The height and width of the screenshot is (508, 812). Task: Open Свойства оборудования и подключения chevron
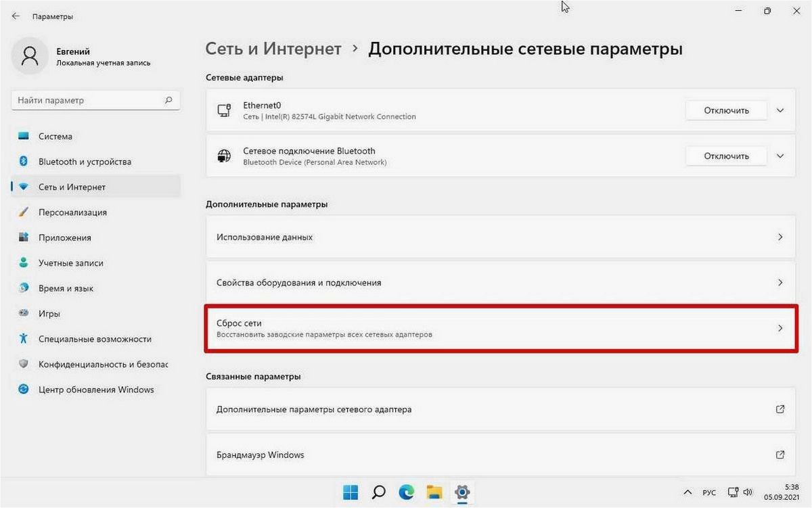click(x=780, y=283)
